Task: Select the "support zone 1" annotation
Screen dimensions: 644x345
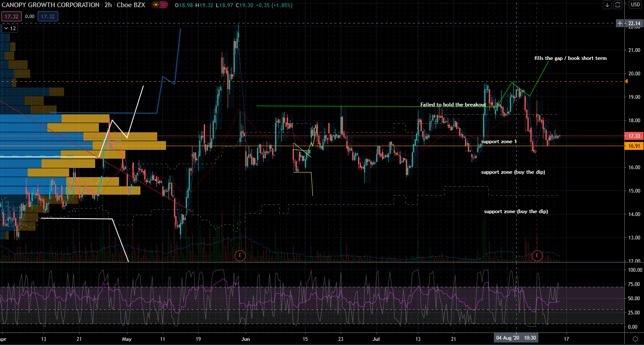Action: (x=499, y=142)
